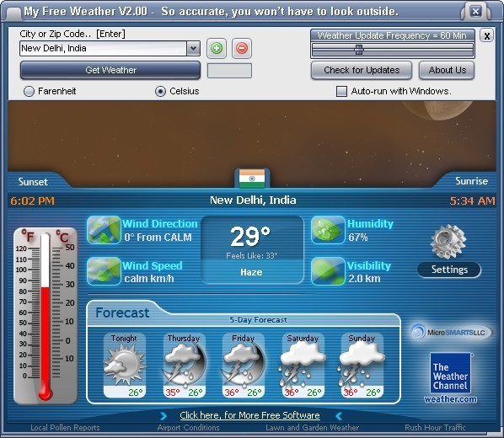504x438 pixels.
Task: Click the 'Feels Like: 33°' text
Action: (252, 256)
